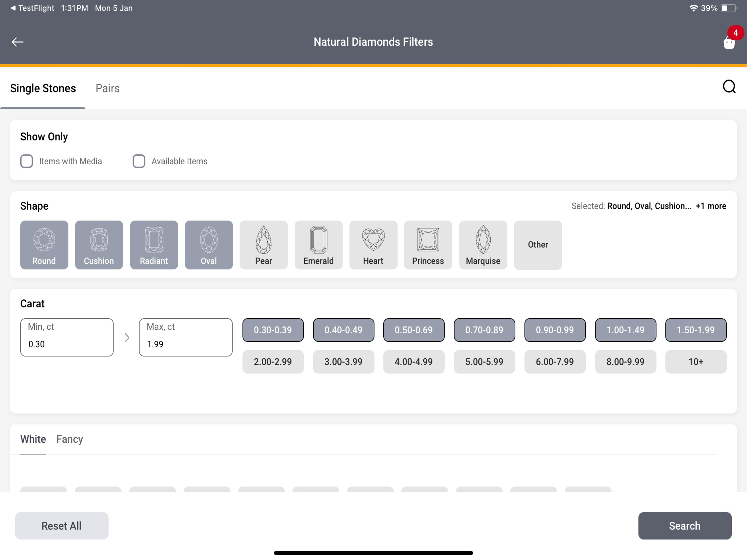747x560 pixels.
Task: Deselect the Round shape
Action: 44,245
